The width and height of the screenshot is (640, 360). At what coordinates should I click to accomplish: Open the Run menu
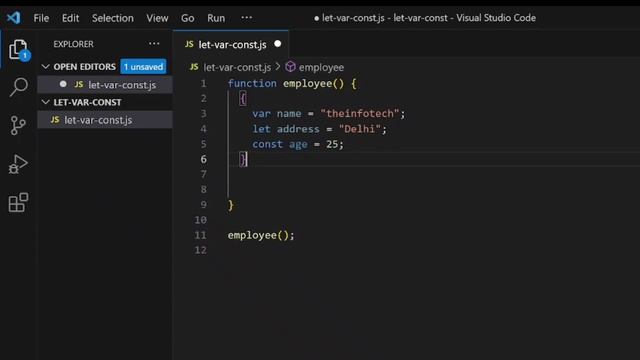point(216,18)
